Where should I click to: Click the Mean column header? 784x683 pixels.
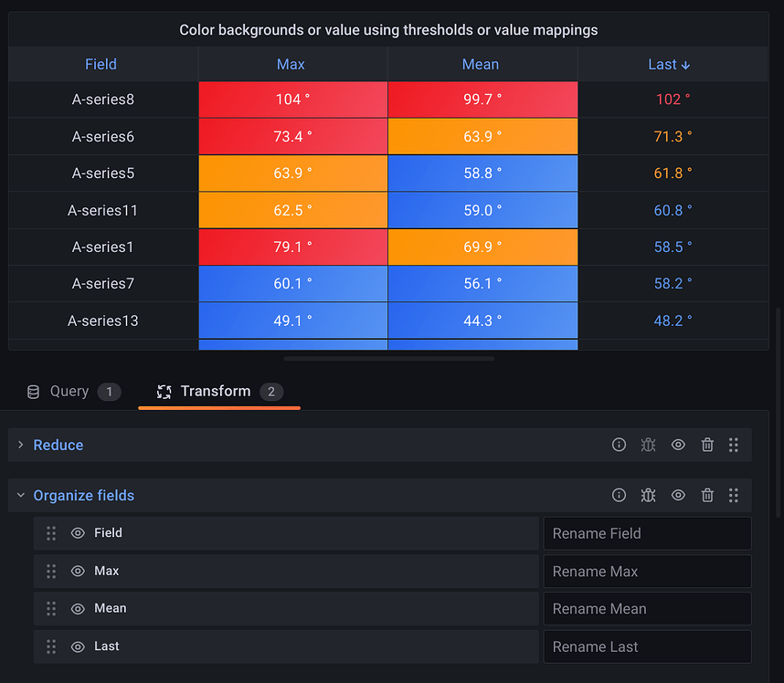tap(481, 64)
